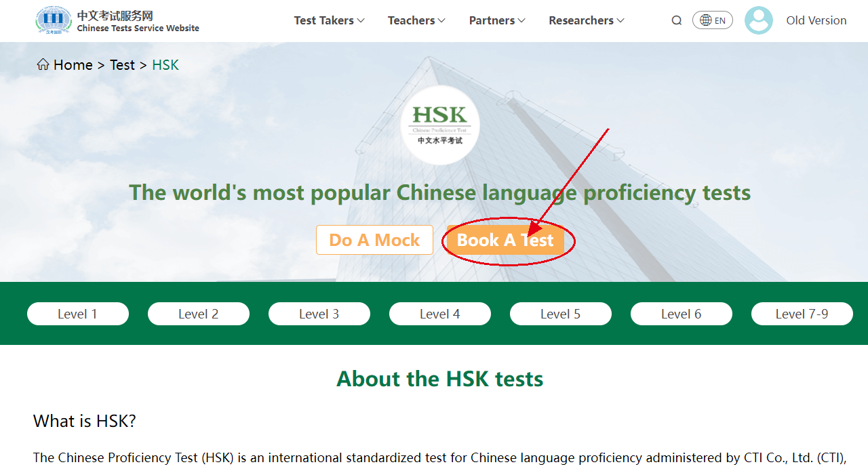Select the Level 2 tab
The width and height of the screenshot is (868, 473).
tap(199, 314)
